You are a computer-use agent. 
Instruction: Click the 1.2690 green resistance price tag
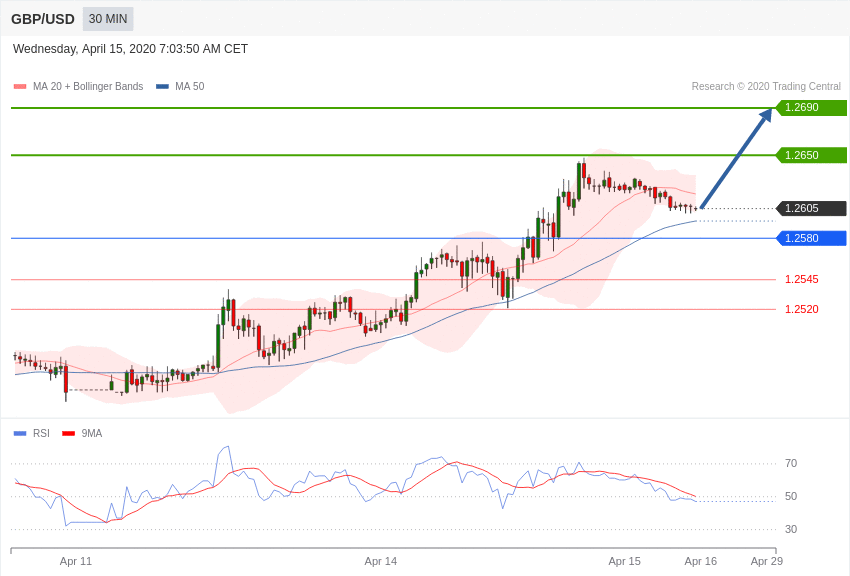812,107
